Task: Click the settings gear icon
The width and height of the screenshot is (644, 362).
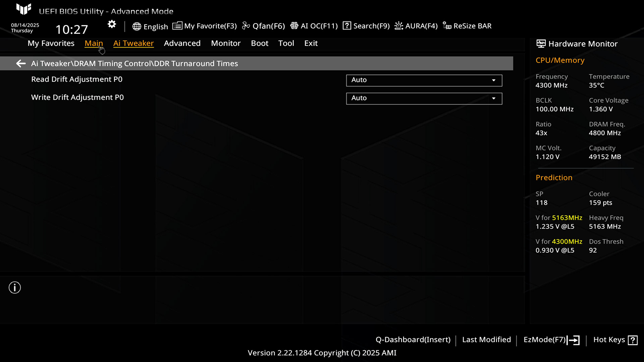Action: [x=112, y=24]
